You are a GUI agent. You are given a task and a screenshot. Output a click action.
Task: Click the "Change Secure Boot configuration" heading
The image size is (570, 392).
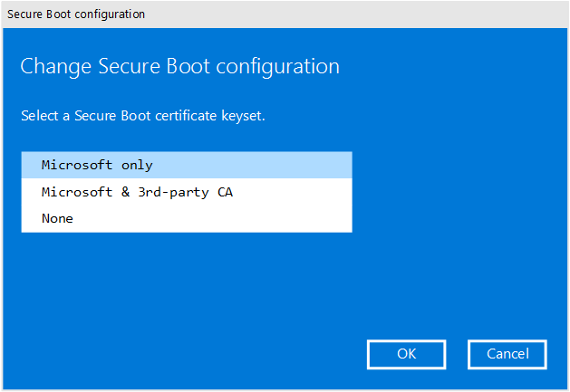click(179, 67)
